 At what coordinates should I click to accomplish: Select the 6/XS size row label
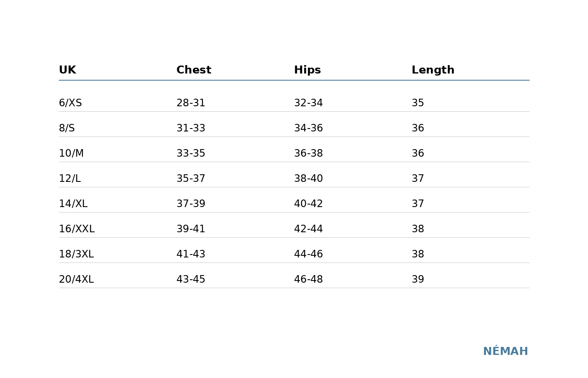click(x=70, y=103)
